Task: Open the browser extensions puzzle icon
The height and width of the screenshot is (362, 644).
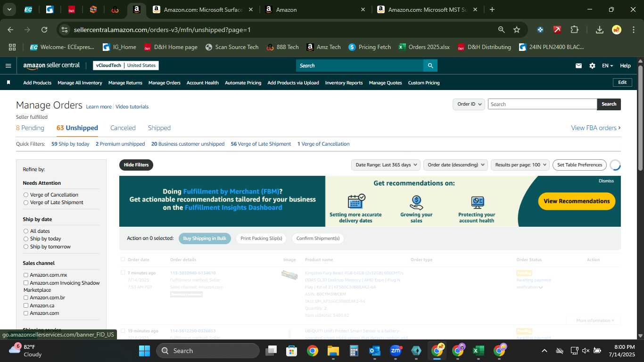Action: 574,30
